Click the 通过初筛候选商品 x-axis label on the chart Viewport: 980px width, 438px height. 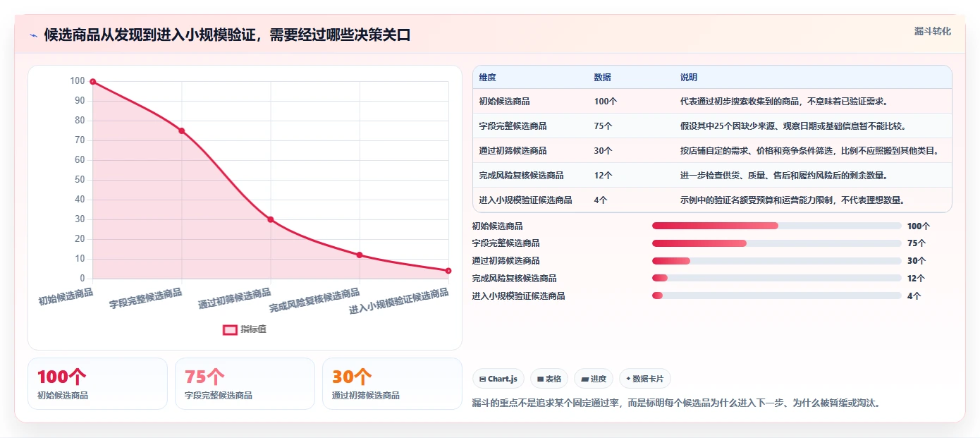click(x=235, y=298)
